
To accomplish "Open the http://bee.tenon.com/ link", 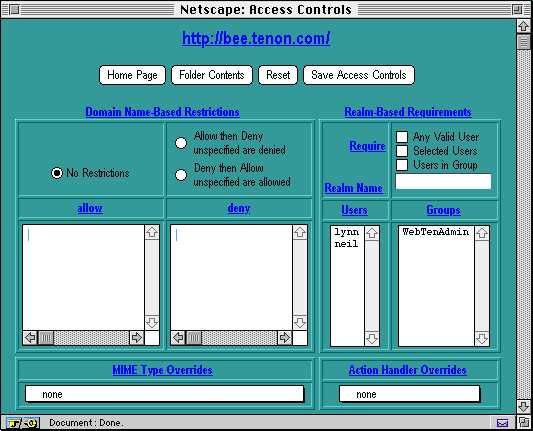I will click(256, 38).
